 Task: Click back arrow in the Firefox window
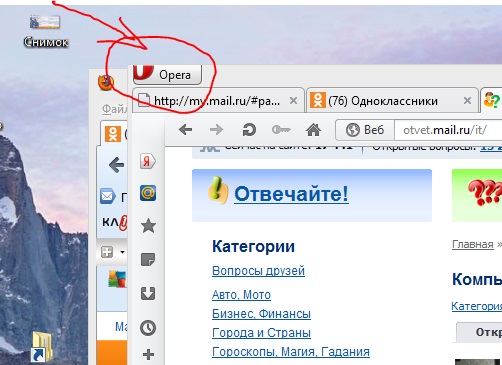click(x=117, y=165)
